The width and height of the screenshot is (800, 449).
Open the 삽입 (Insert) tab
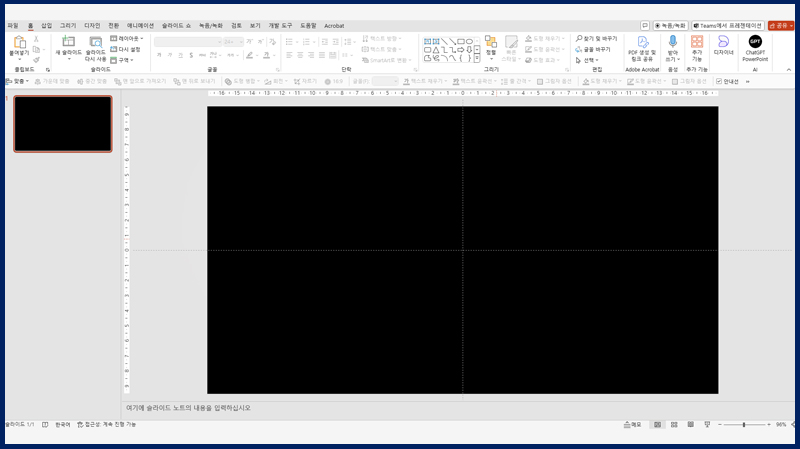point(46,26)
